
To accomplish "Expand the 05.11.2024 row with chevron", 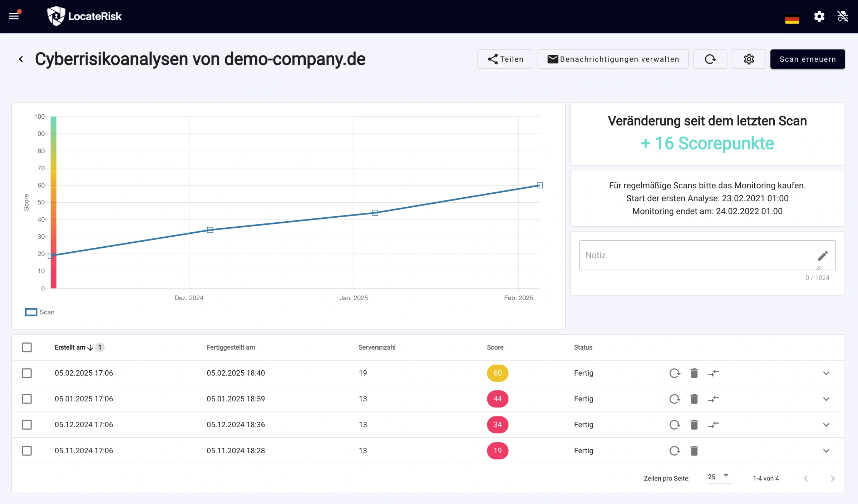I will [826, 451].
